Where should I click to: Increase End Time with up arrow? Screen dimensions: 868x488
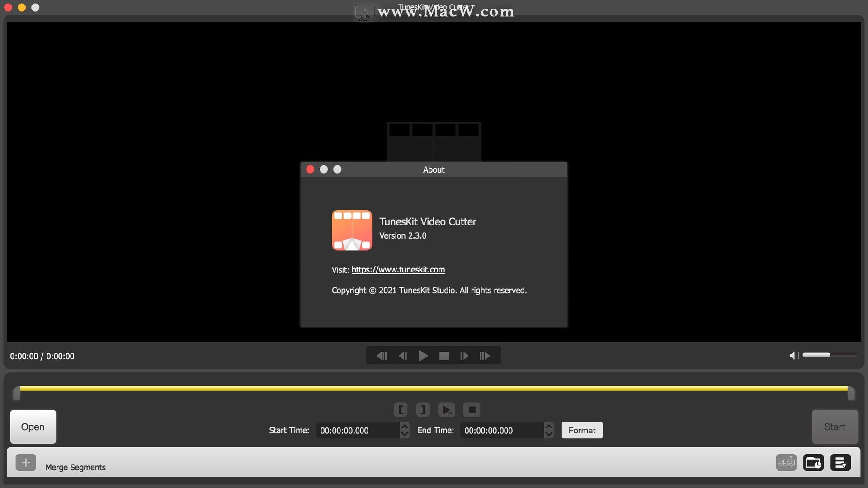549,426
